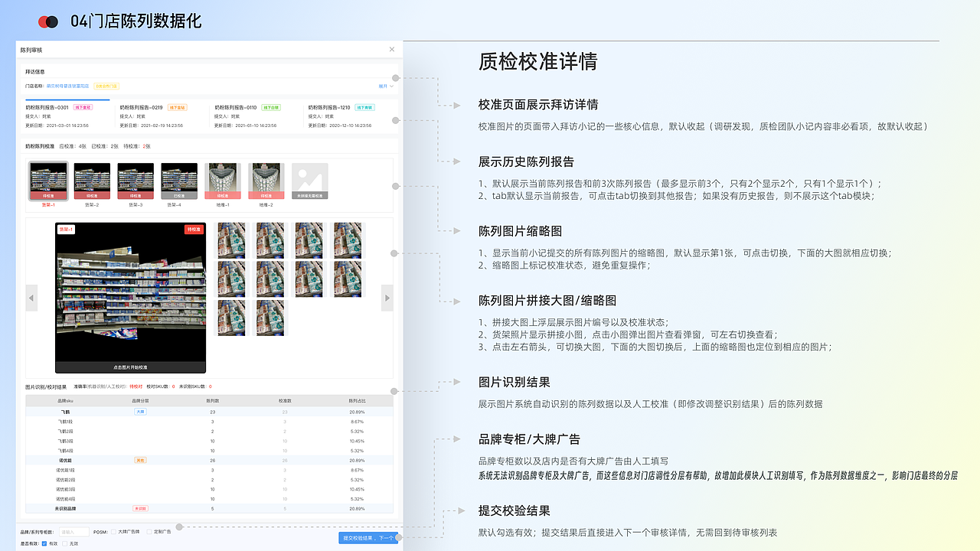Close the 陈列审核 panel with the X icon
This screenshot has height=551, width=980.
tap(391, 48)
